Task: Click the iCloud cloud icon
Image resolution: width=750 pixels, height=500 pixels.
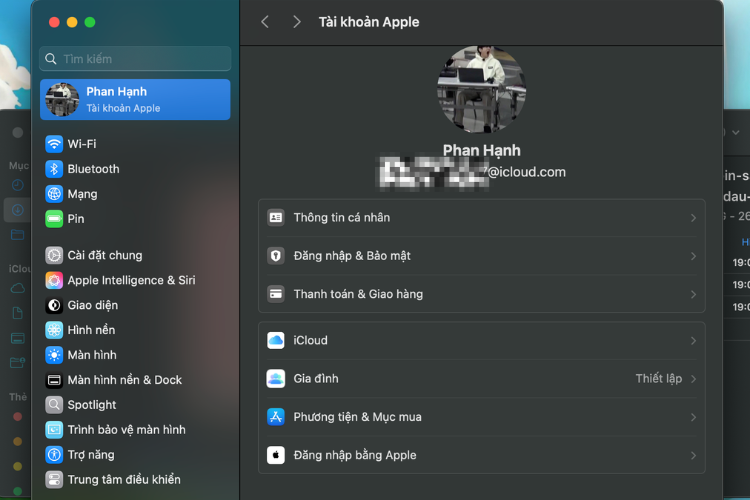Action: click(276, 340)
